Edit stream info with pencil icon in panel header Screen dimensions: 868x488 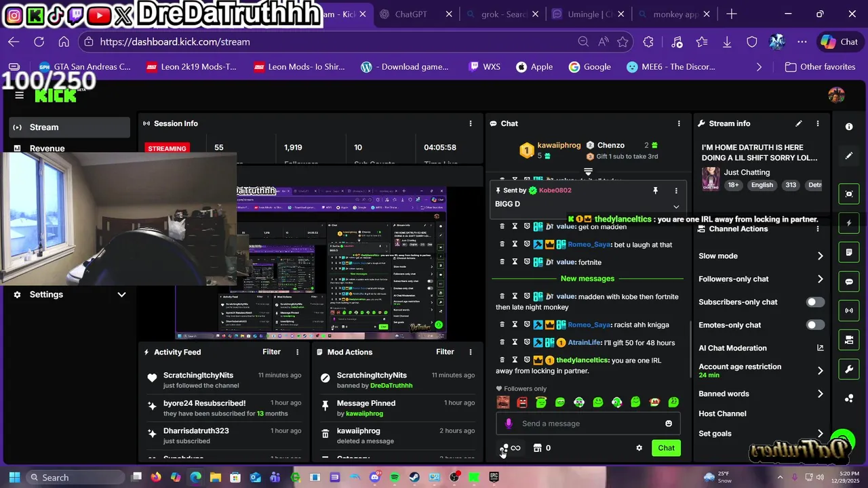click(799, 123)
